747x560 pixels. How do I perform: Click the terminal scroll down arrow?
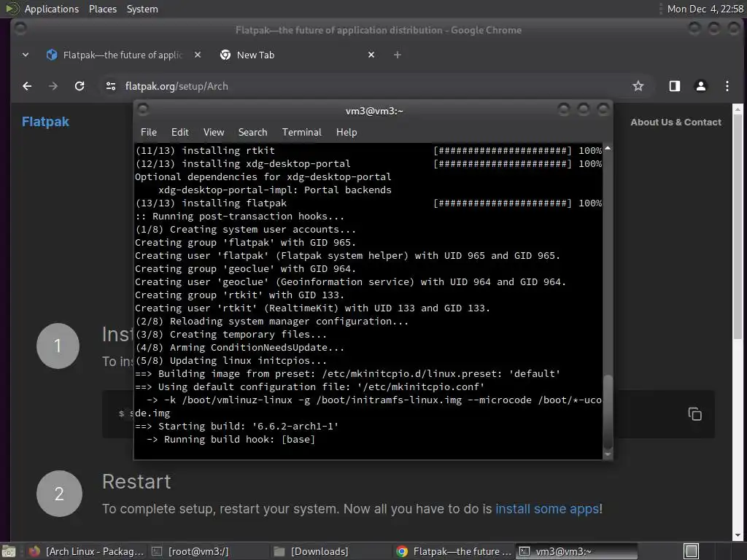click(x=608, y=454)
